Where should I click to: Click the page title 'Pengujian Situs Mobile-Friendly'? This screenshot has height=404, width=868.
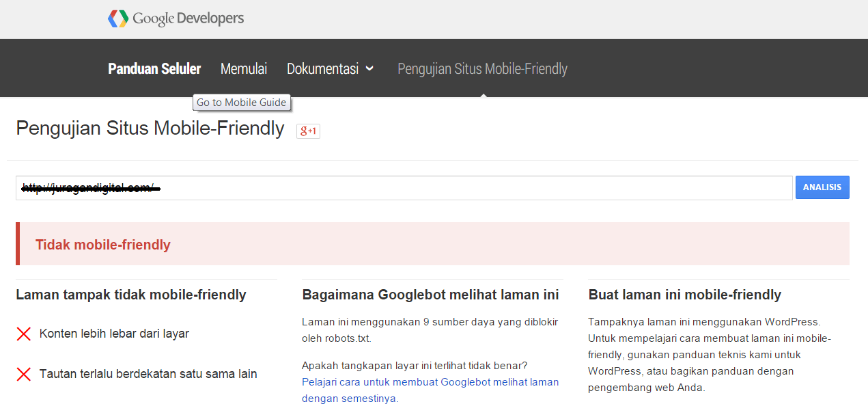(150, 128)
